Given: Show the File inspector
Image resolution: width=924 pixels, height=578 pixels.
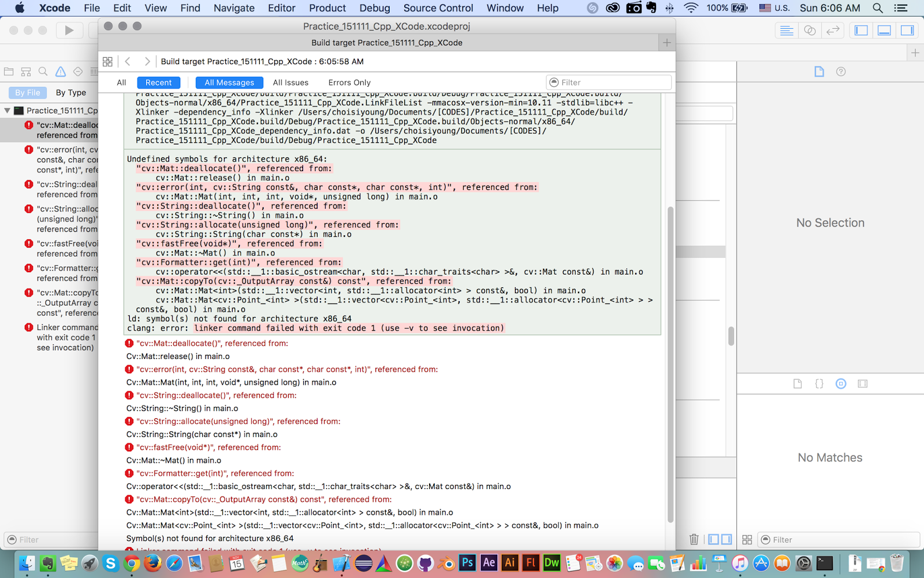Looking at the screenshot, I should [819, 72].
